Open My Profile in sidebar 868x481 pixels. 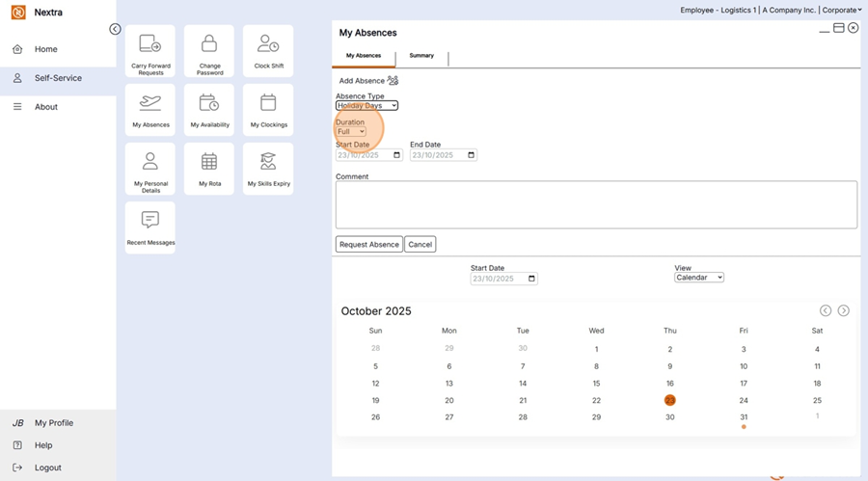pos(58,423)
